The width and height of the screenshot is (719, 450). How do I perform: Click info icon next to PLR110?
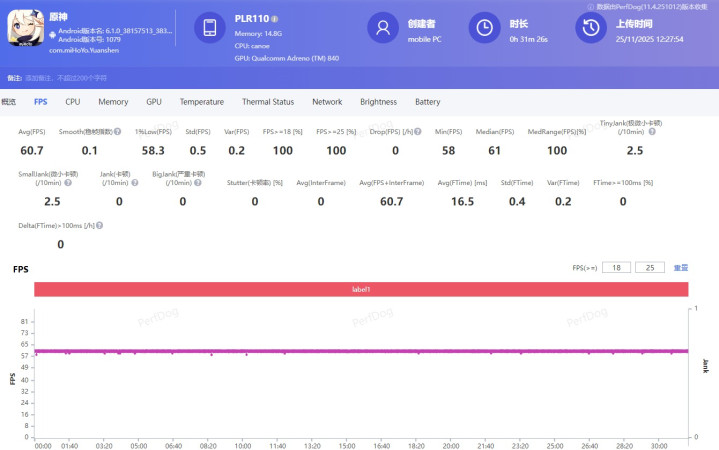point(275,19)
